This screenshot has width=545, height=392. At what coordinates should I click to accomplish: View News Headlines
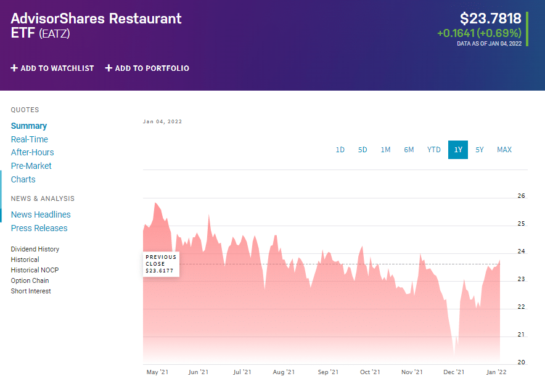[x=41, y=214]
